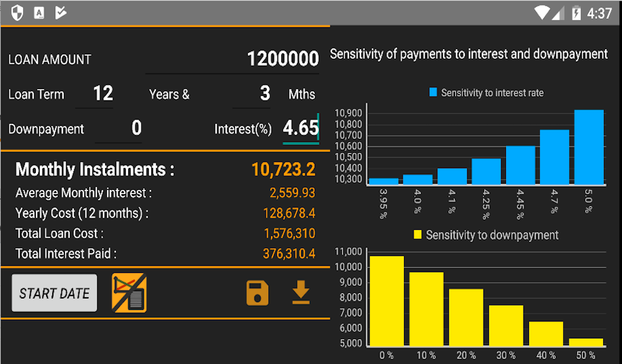Click the download arrow icon
This screenshot has width=622, height=364.
coord(301,292)
